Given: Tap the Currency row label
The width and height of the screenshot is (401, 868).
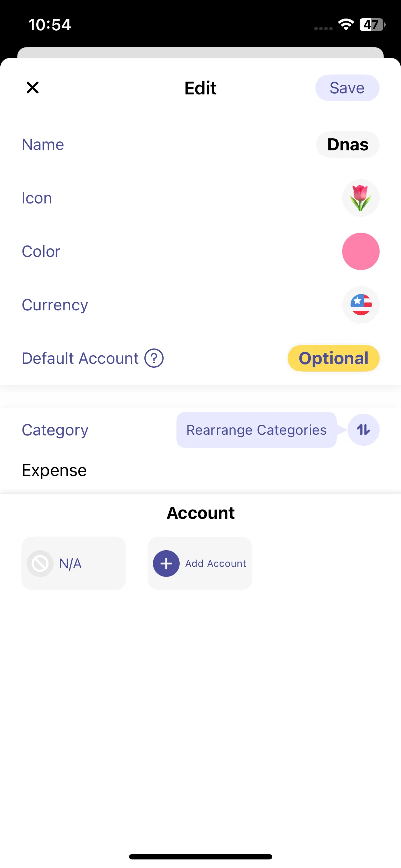Looking at the screenshot, I should pos(55,305).
